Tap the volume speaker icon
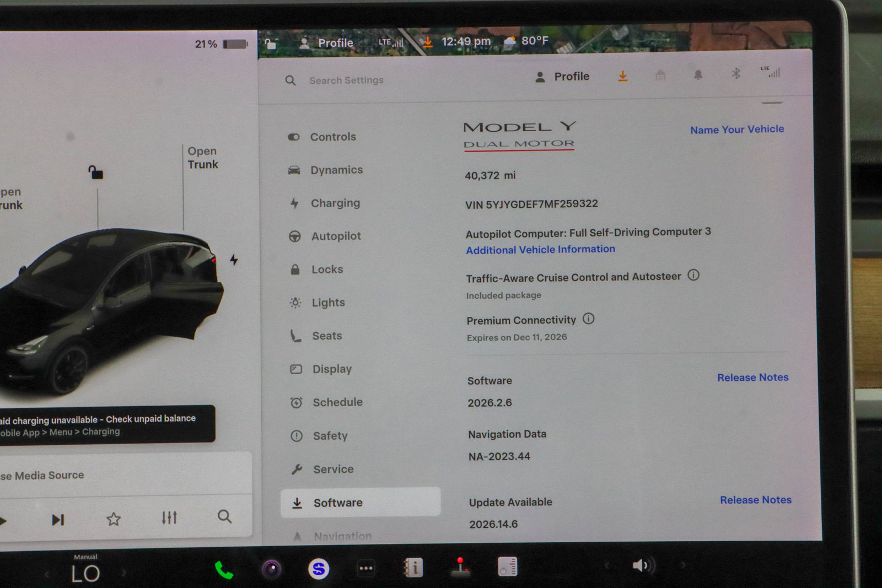Viewport: 882px width, 588px height. click(643, 565)
